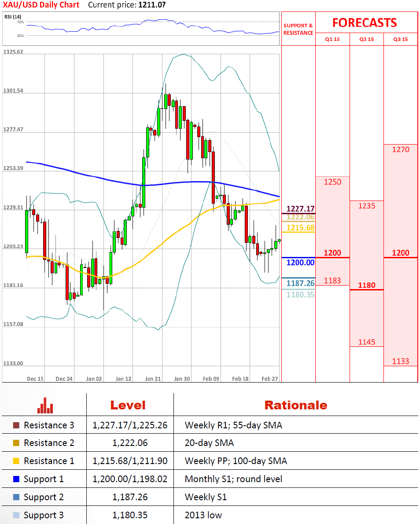The height and width of the screenshot is (524, 420).
Task: Click the 'Jan 12' date axis label
Action: pos(124,379)
